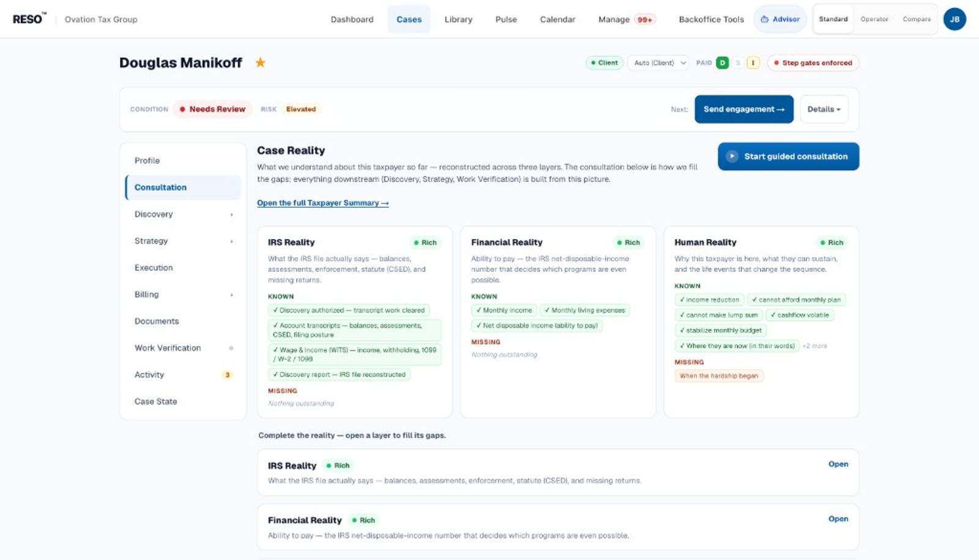Click the 'Where they are now' chip

[x=737, y=345]
